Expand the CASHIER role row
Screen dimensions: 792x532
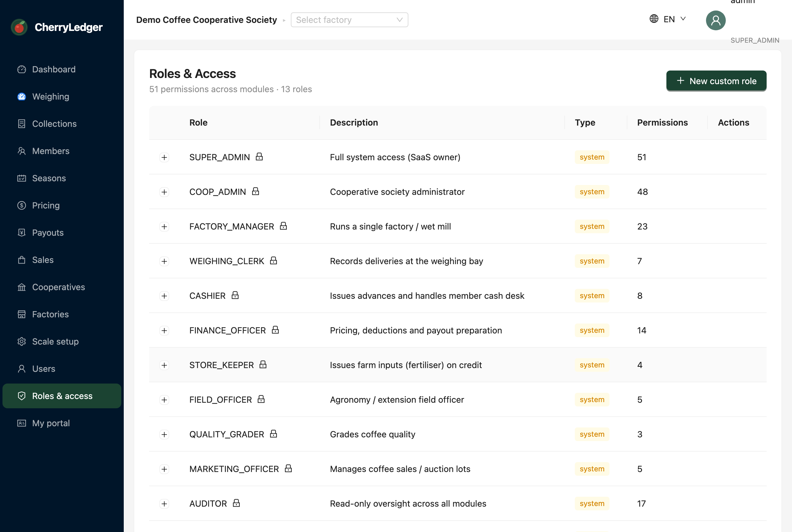click(x=164, y=296)
